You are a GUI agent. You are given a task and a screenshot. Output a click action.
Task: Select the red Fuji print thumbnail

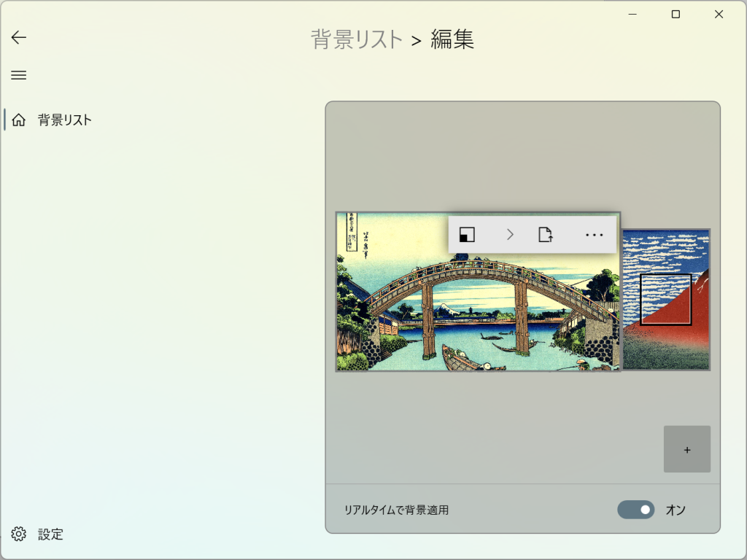click(666, 300)
